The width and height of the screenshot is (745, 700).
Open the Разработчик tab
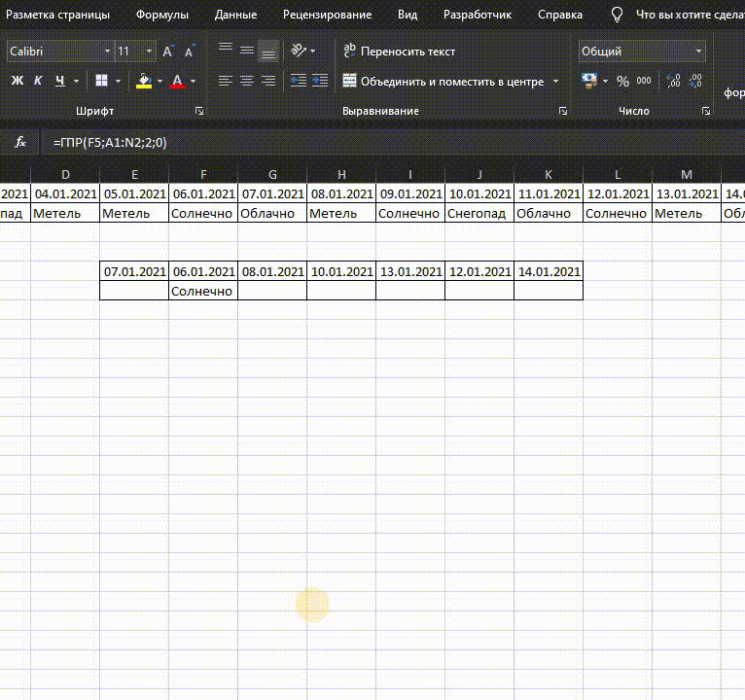[x=478, y=15]
